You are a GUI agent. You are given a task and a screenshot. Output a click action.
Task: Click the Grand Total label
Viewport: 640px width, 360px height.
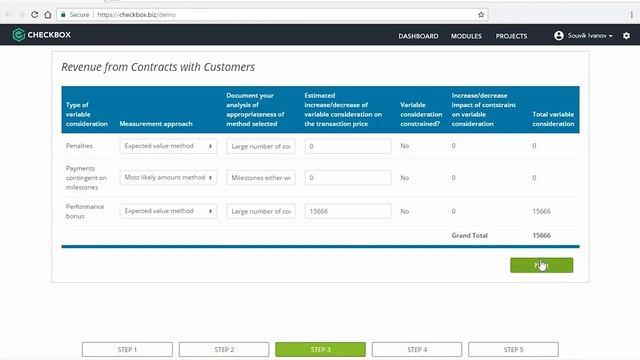[x=469, y=236]
